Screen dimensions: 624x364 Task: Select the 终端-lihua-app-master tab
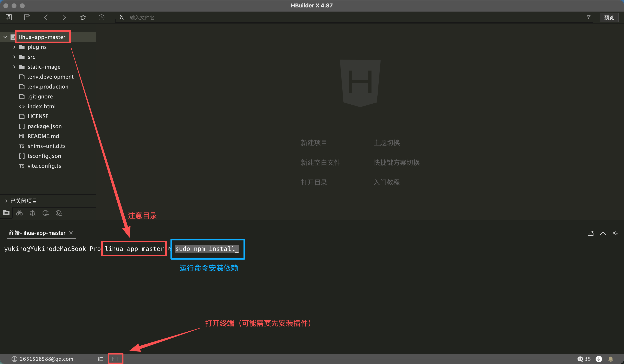coord(37,233)
